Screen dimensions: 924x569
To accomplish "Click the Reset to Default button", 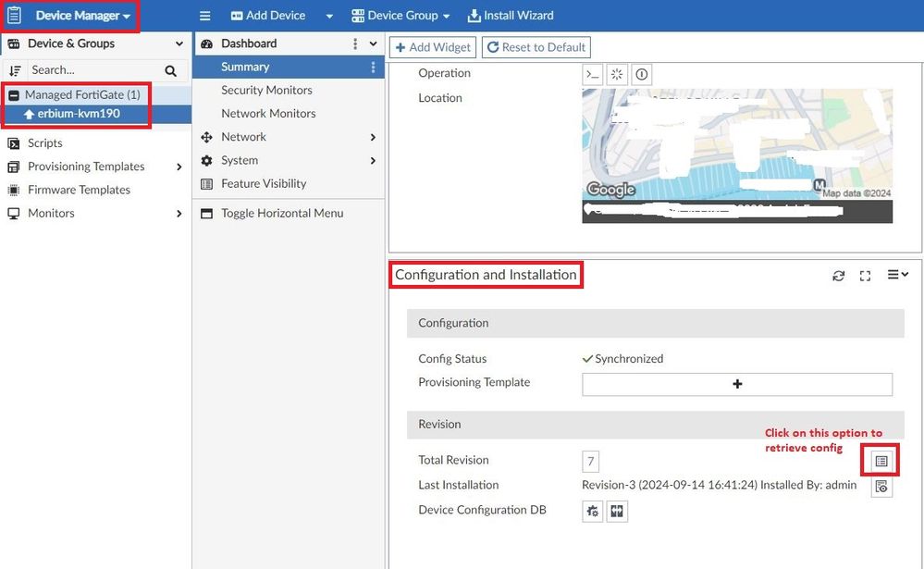I will (x=536, y=47).
